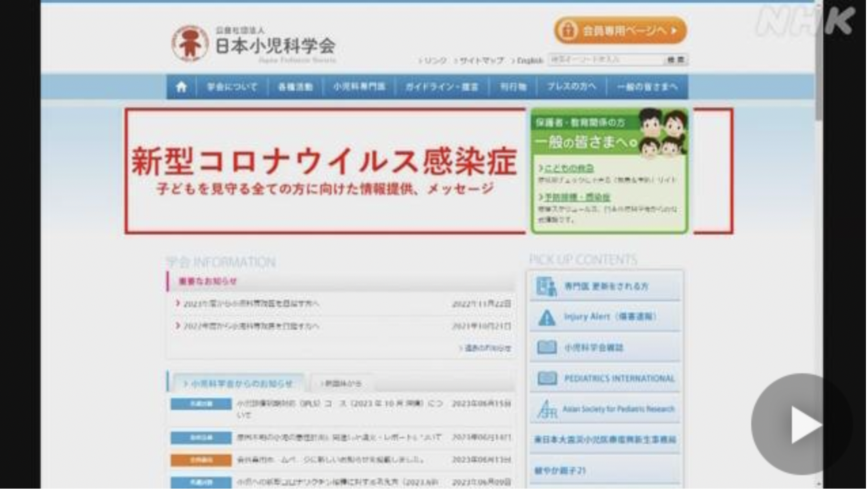Open the 会員専用ページへ members button
This screenshot has height=490, width=868.
620,31
